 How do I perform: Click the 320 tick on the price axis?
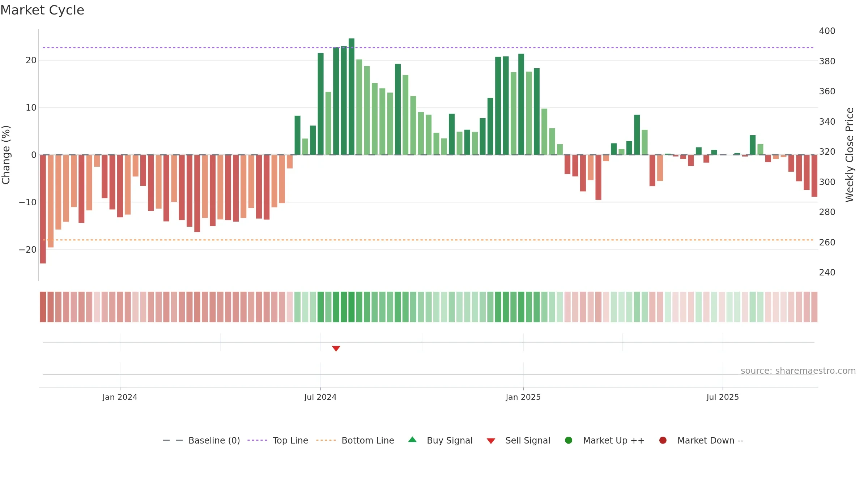click(827, 152)
